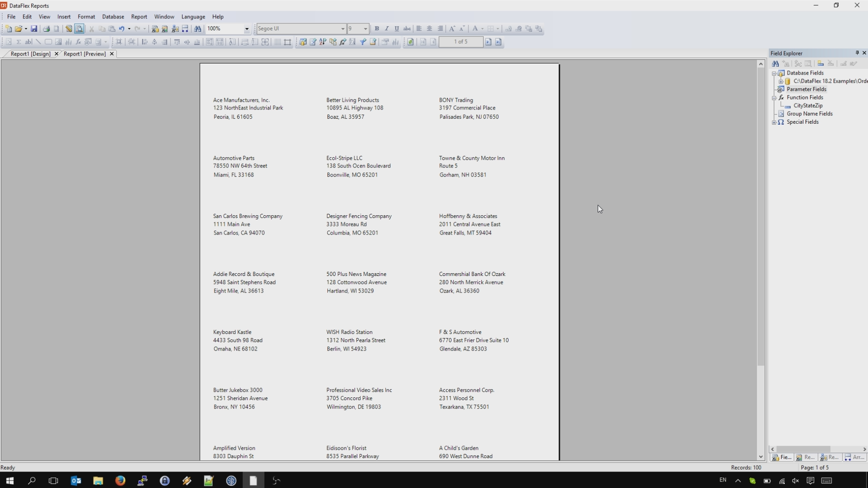The width and height of the screenshot is (868, 488).
Task: Click the Print icon in toolbar
Action: point(46,29)
